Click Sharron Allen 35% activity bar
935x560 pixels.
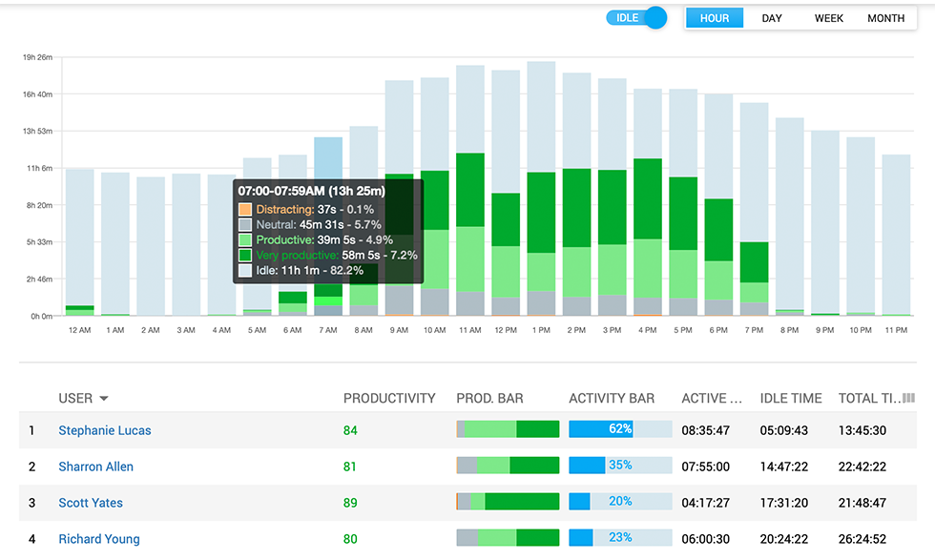tap(620, 466)
